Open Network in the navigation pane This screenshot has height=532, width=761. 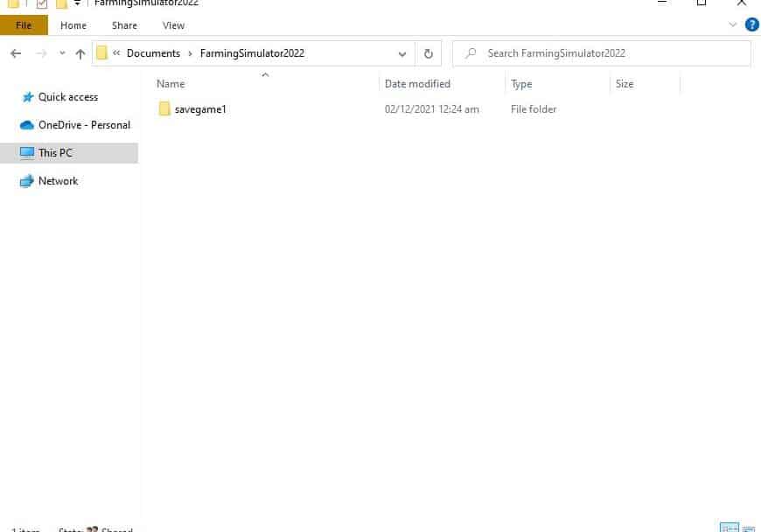59,181
